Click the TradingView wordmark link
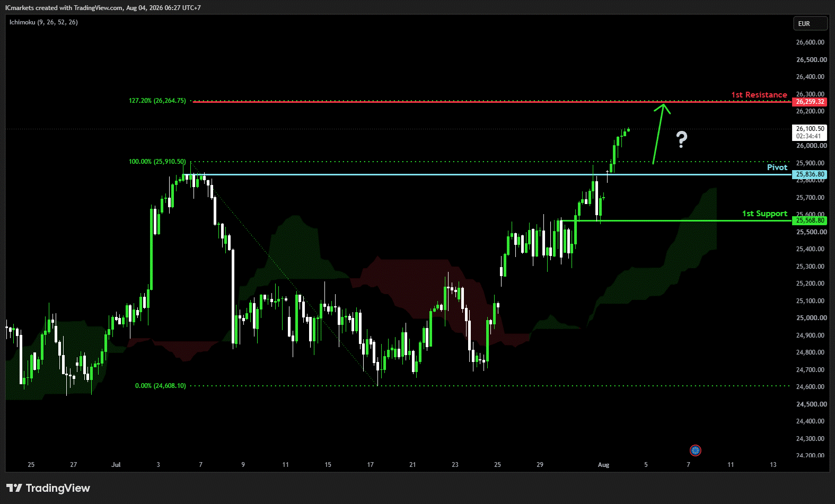Image resolution: width=835 pixels, height=504 pixels. click(x=58, y=488)
